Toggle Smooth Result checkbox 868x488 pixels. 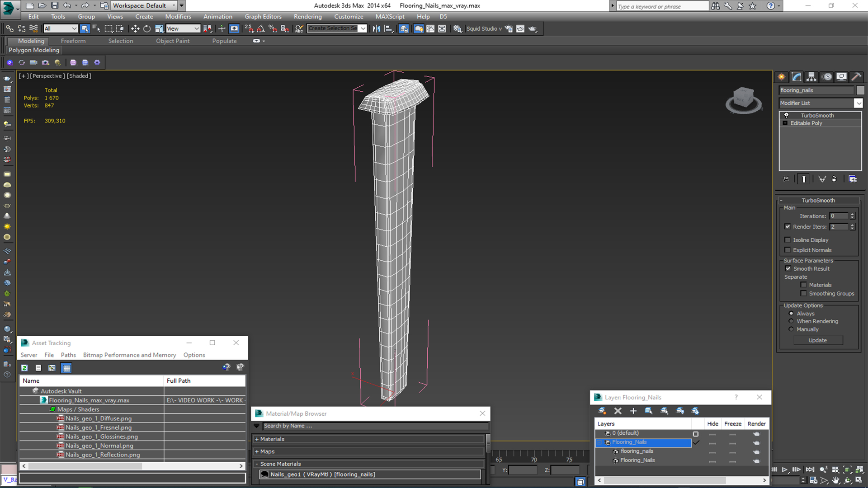(789, 268)
